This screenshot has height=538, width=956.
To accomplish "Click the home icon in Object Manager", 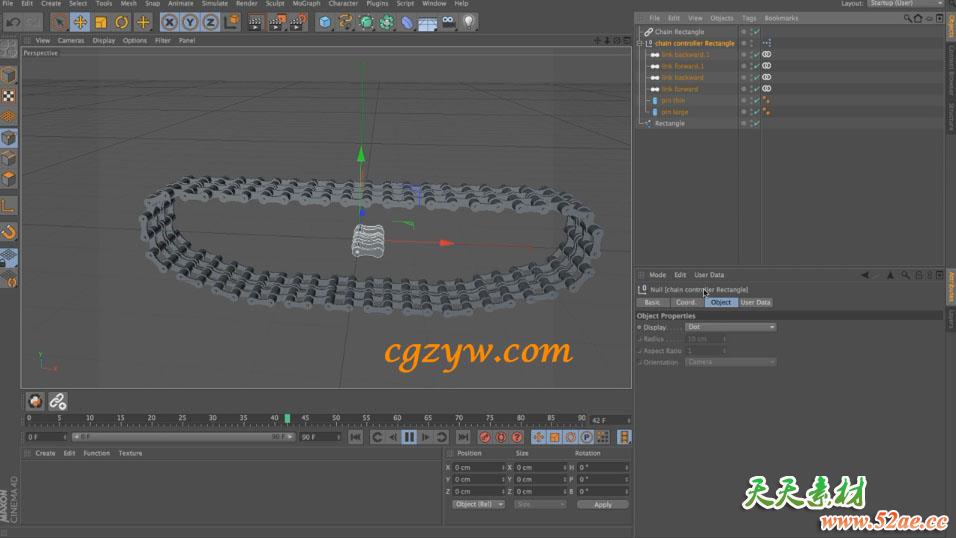I will point(918,18).
